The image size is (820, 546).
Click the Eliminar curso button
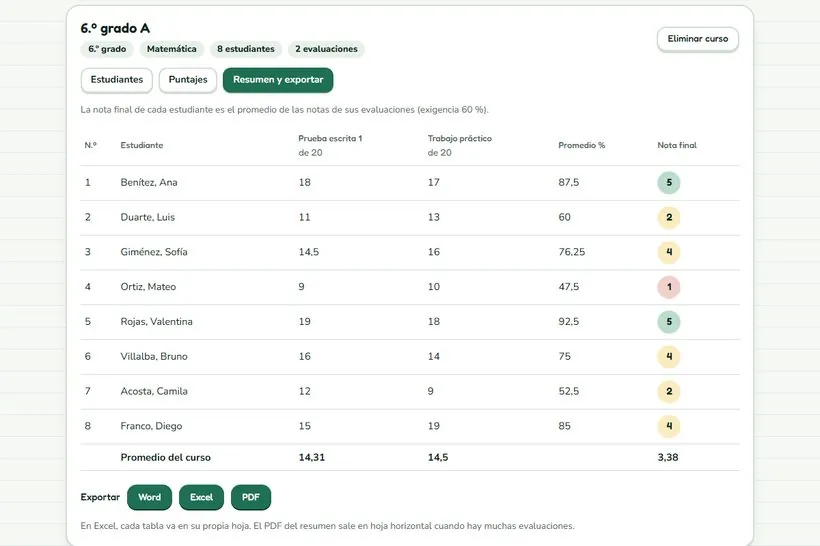[x=698, y=39]
